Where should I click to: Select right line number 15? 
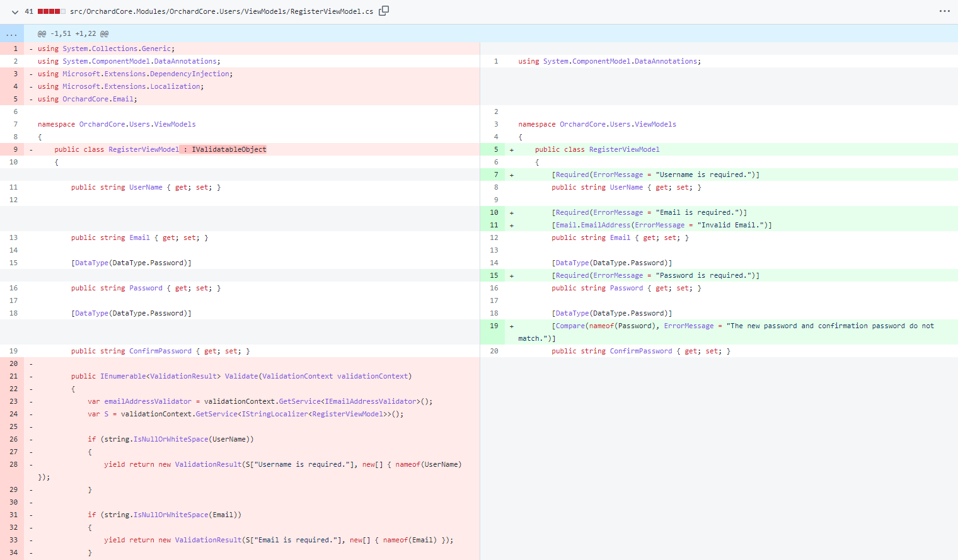coord(494,275)
